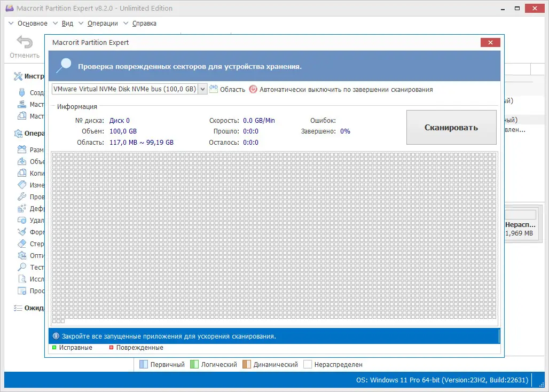Click the info icon in blue tip bar
Viewport: 549px width, 392px height.
point(56,336)
